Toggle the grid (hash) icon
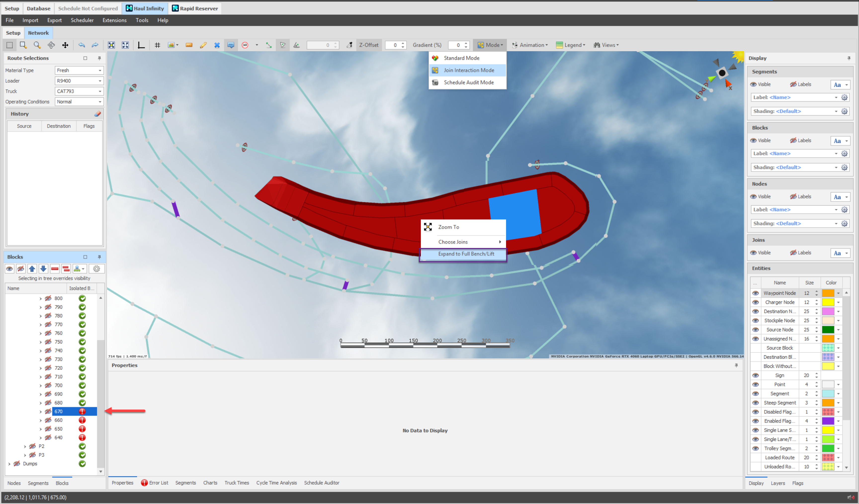The height and width of the screenshot is (504, 859). 157,45
